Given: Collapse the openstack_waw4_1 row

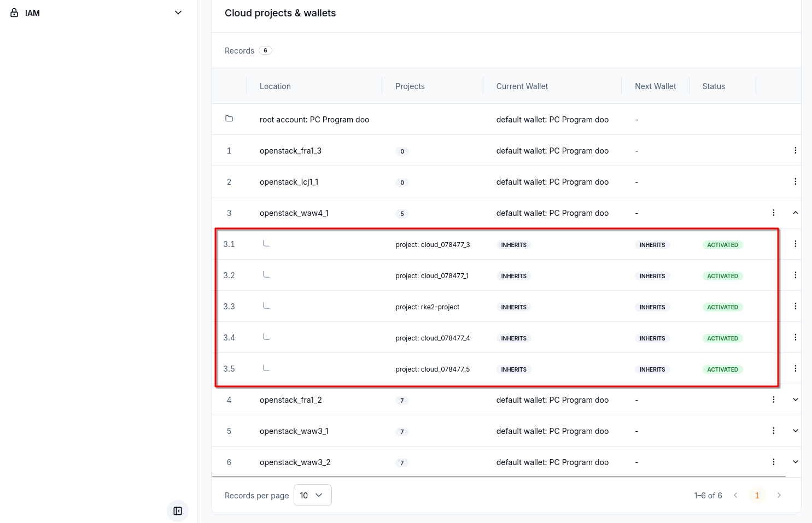Looking at the screenshot, I should (x=796, y=213).
